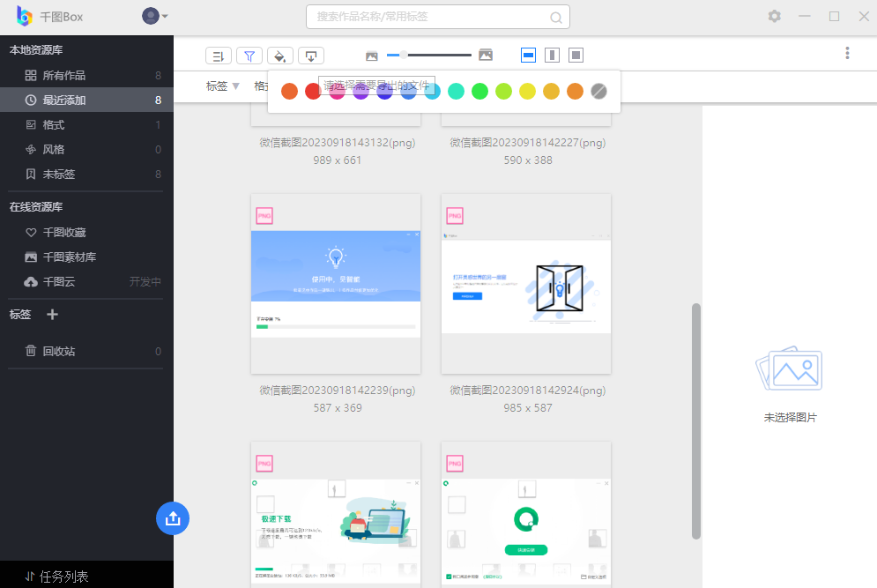Click the thumbnail size slider handle
Screen dimensions: 877x588
pos(404,55)
